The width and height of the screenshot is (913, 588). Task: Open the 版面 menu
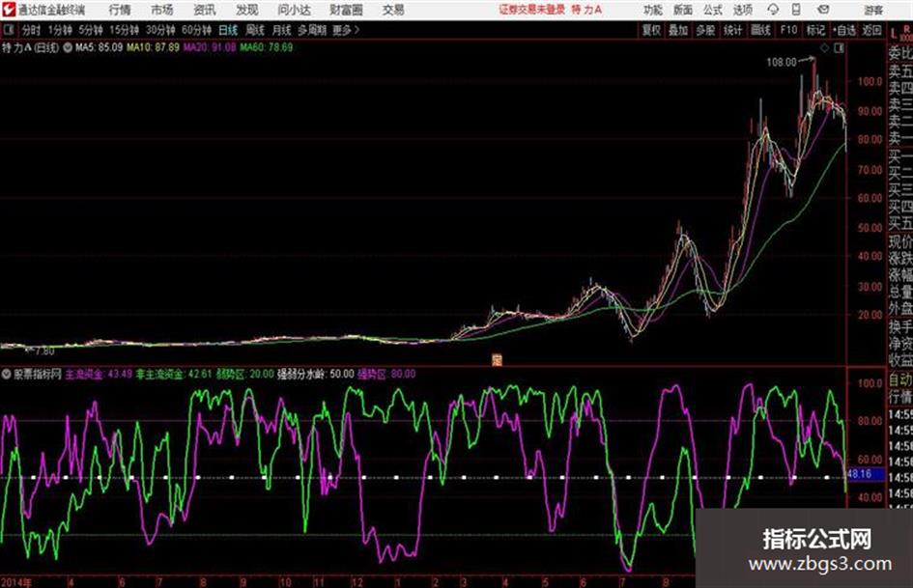[682, 10]
